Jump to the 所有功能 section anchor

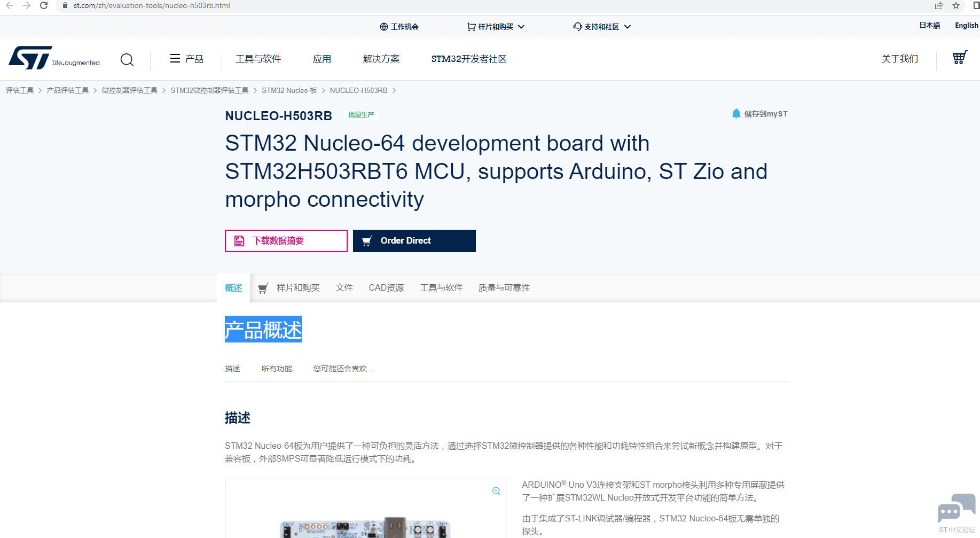pos(277,369)
